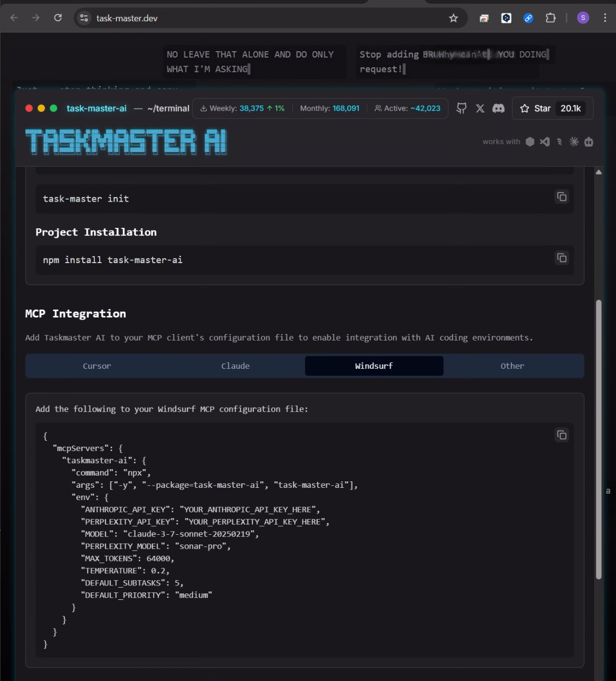Click the DEFAULT_PRIORITY "medium" value
This screenshot has height=681, width=616.
[x=194, y=595]
